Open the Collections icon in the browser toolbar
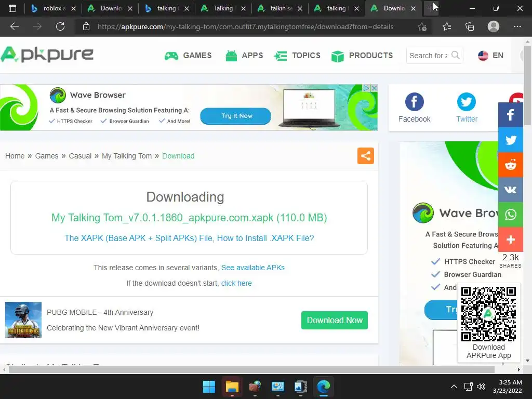Screen dimensions: 532x399 [470, 26]
